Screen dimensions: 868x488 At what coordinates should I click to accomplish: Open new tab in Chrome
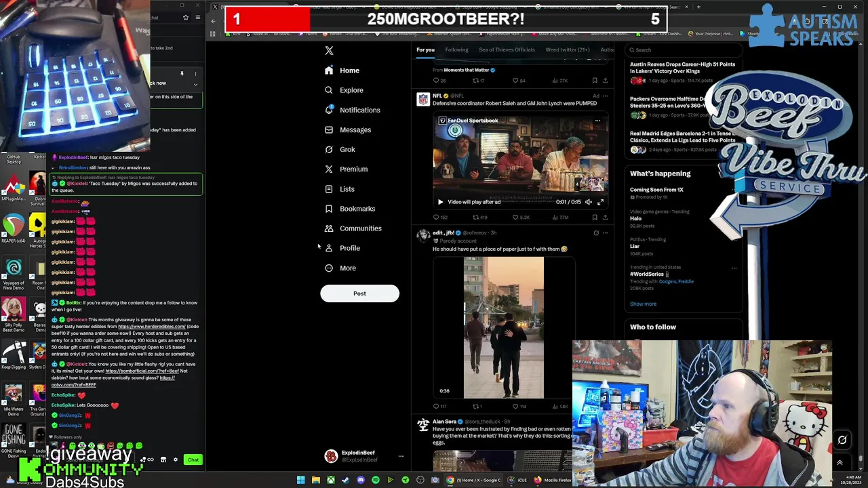tap(699, 7)
